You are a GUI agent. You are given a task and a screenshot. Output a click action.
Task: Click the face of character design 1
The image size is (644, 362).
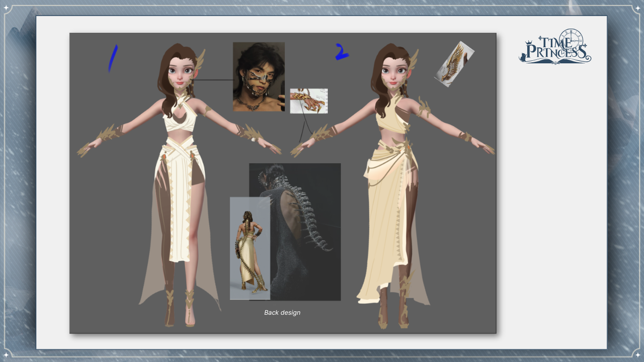coord(180,72)
